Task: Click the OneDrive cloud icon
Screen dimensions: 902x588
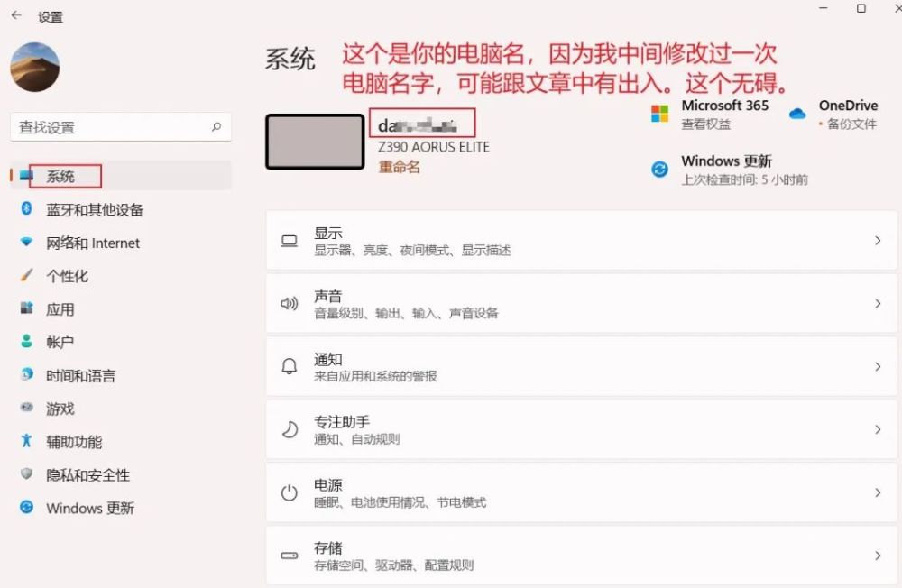Action: [x=797, y=114]
